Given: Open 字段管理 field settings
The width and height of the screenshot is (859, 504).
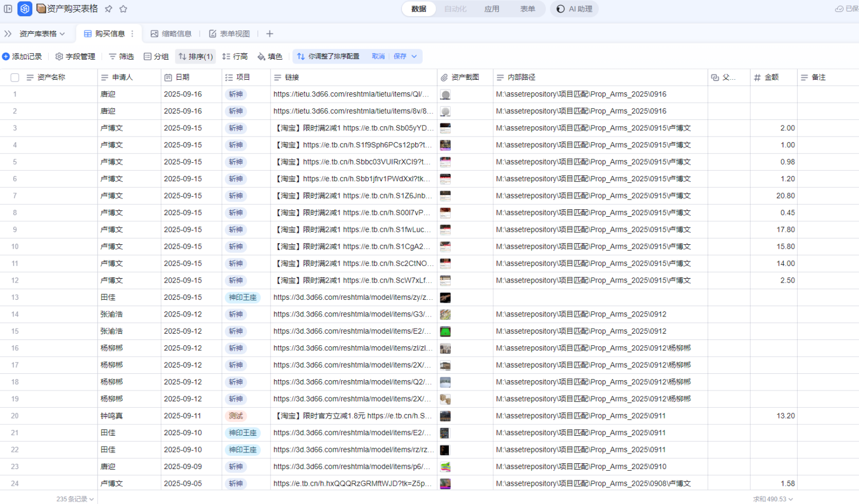Looking at the screenshot, I should click(x=75, y=56).
